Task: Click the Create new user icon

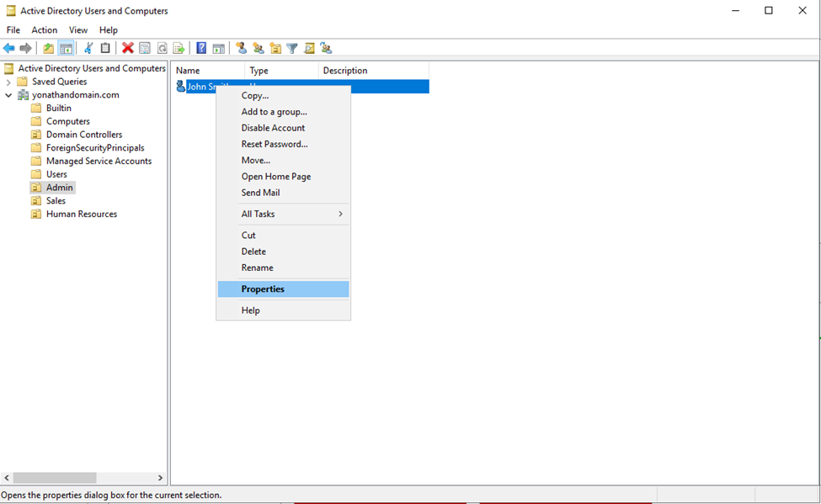Action: [242, 48]
